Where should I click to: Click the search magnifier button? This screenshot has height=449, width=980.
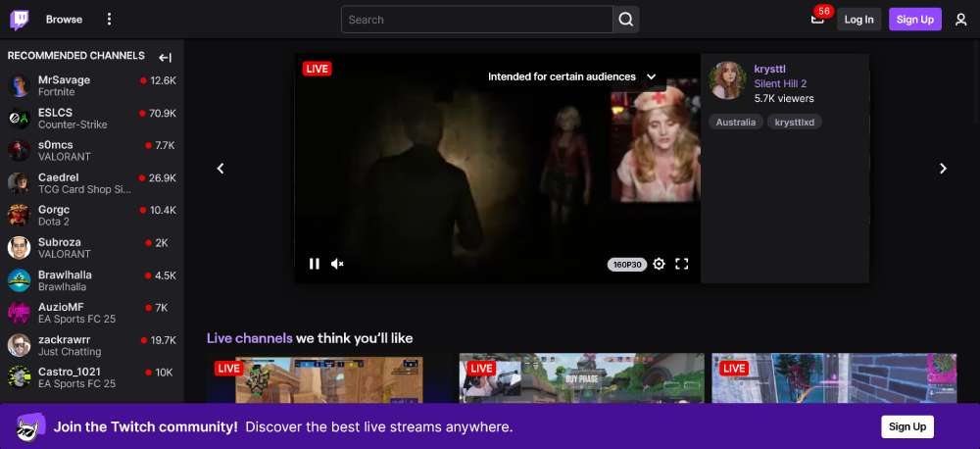click(x=626, y=20)
